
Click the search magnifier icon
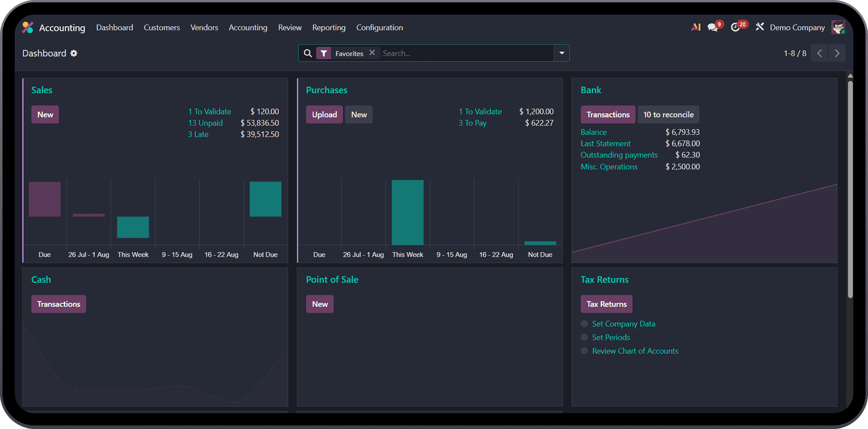coord(308,53)
